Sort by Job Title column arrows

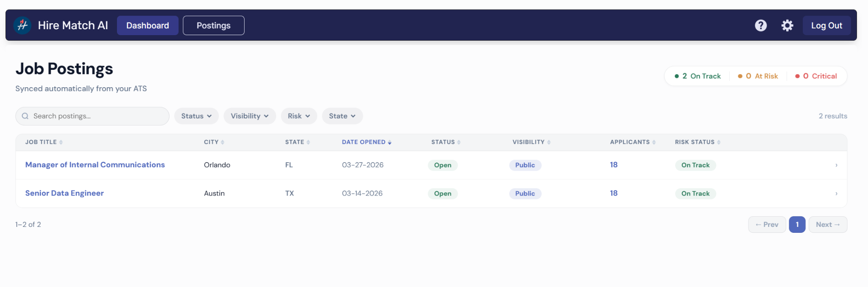click(61, 142)
